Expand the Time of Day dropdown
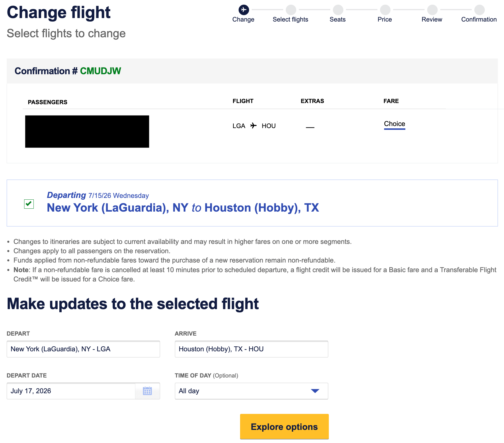Image resolution: width=504 pixels, height=443 pixels. (x=251, y=391)
